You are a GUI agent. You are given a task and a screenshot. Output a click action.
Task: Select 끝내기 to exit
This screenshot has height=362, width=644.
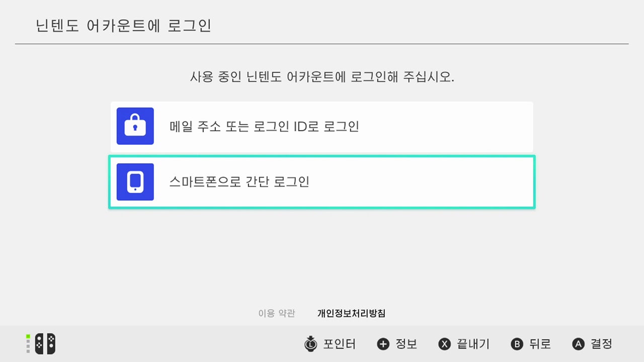pos(473,344)
